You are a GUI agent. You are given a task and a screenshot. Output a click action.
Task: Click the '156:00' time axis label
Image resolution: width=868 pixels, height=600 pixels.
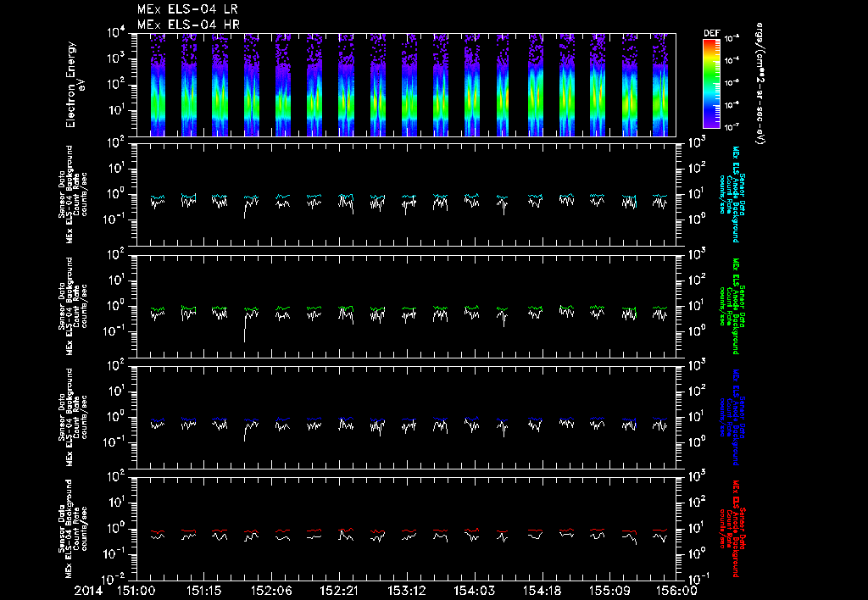[x=677, y=591]
